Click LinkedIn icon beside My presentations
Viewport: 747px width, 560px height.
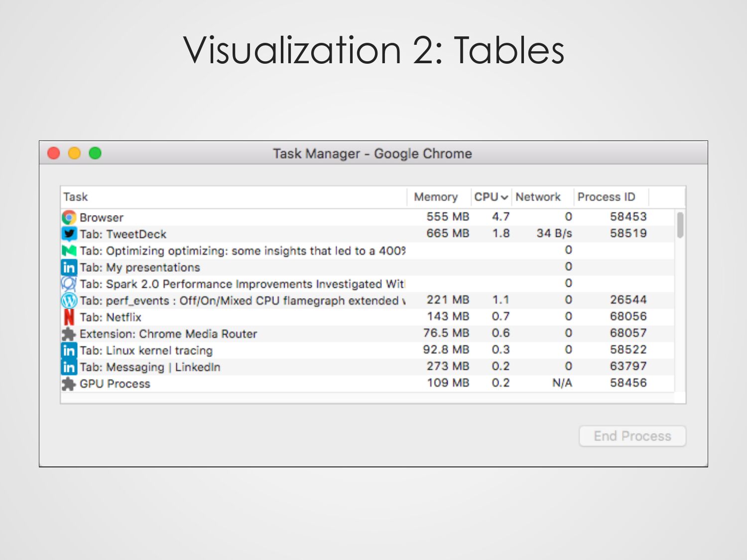click(69, 267)
